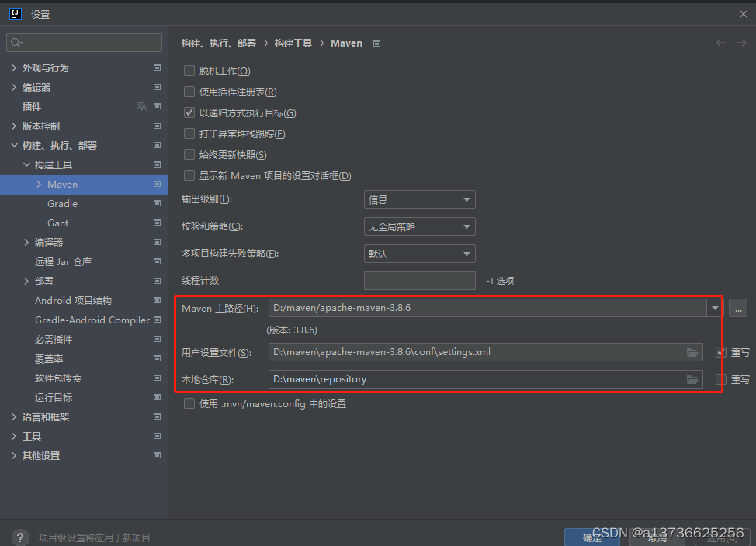Click the project-level icon next to Android 项目结构
Image resolution: width=756 pixels, height=546 pixels.
pyautogui.click(x=158, y=300)
